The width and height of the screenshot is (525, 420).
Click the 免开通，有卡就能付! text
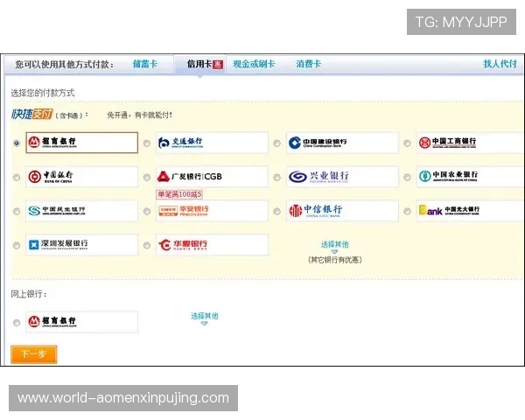(x=140, y=115)
